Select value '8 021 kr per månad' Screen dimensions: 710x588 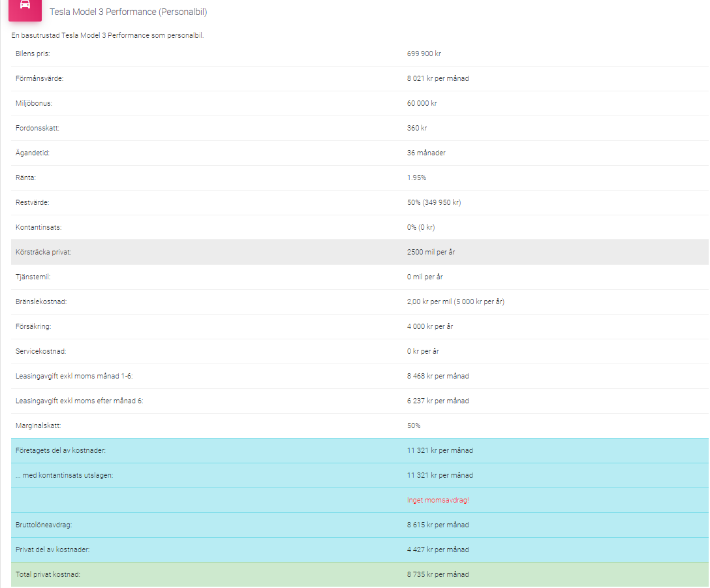coord(438,78)
